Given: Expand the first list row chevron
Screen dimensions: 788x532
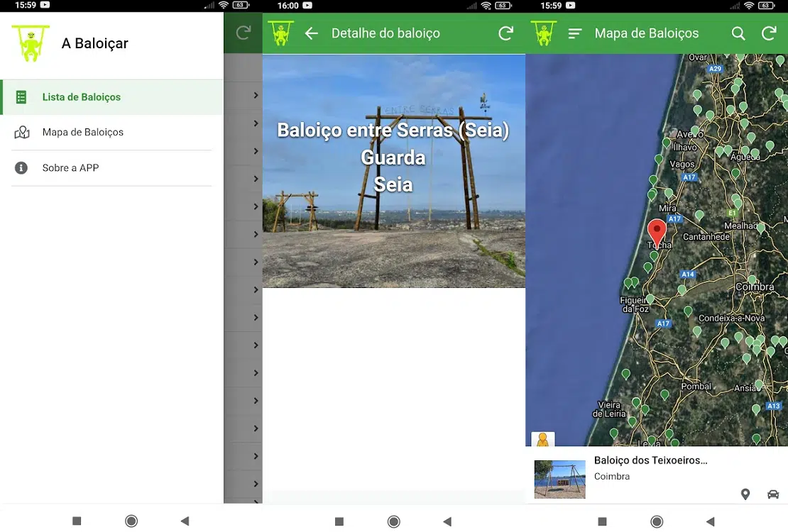Looking at the screenshot, I should click(x=256, y=95).
